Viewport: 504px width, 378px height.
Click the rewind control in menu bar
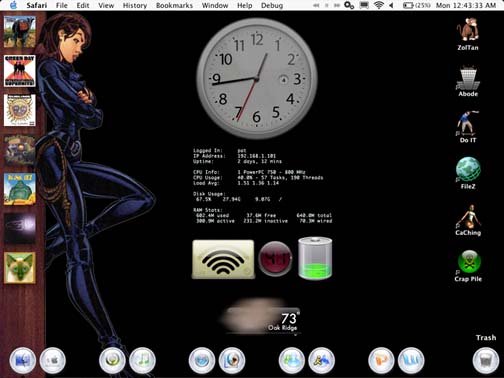tap(317, 6)
